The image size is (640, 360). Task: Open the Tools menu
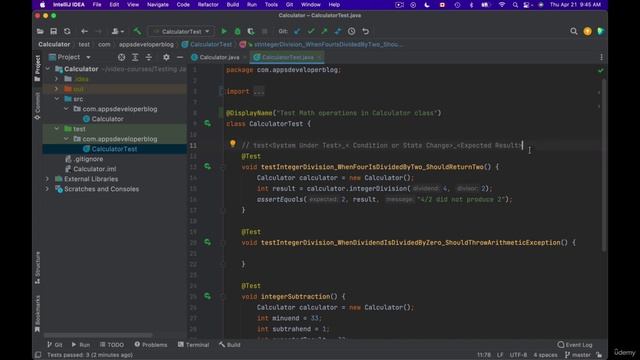tap(271, 4)
